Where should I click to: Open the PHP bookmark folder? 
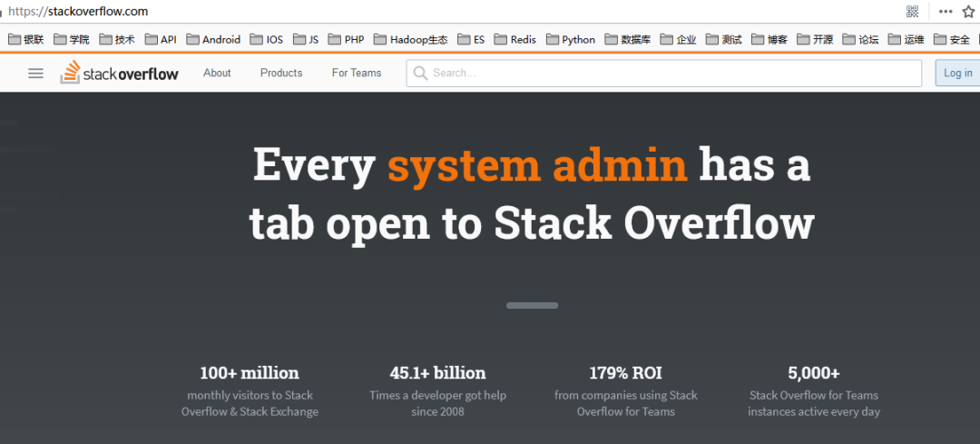347,39
